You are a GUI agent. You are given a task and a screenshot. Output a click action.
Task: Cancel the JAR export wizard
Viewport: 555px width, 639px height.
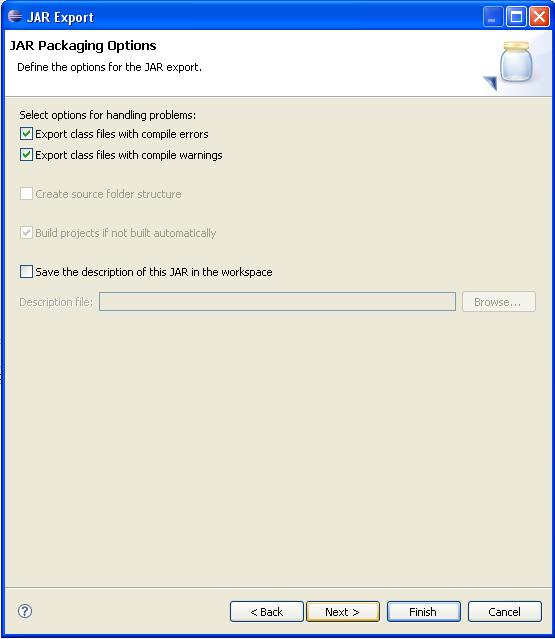(505, 611)
